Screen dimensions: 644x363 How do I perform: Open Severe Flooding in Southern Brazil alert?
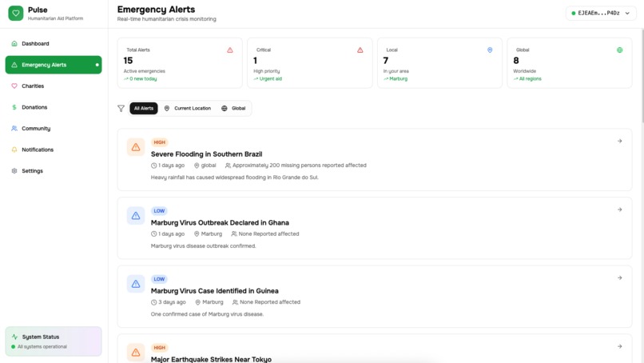(x=375, y=159)
